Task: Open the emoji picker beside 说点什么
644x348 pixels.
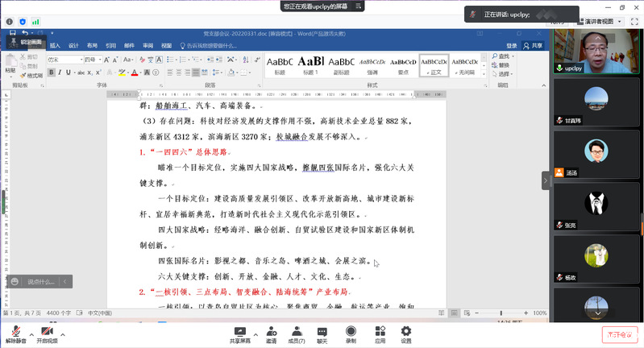Action: click(x=15, y=281)
